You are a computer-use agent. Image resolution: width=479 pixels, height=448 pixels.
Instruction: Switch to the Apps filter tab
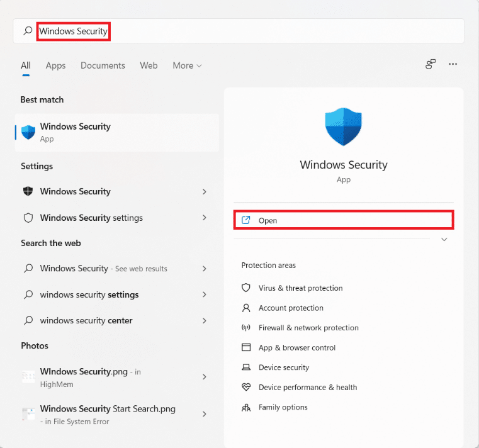pyautogui.click(x=55, y=65)
